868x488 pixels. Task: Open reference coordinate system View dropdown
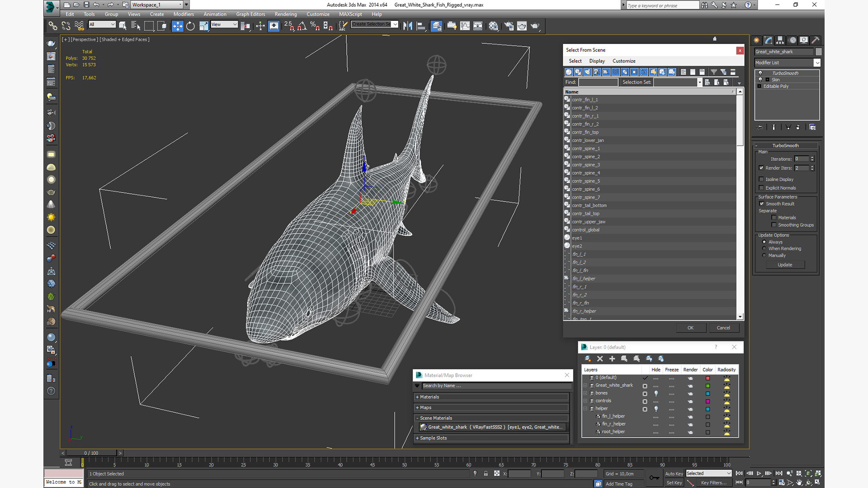pyautogui.click(x=224, y=24)
